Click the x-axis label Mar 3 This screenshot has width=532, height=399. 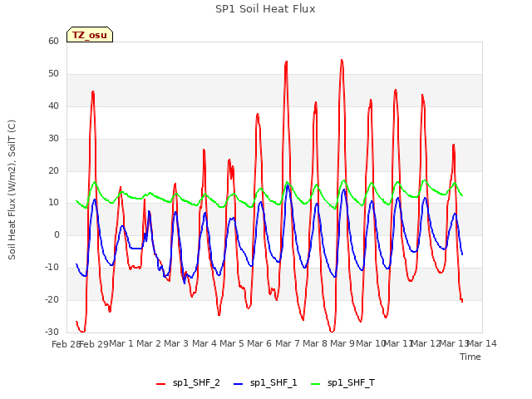click(x=176, y=343)
